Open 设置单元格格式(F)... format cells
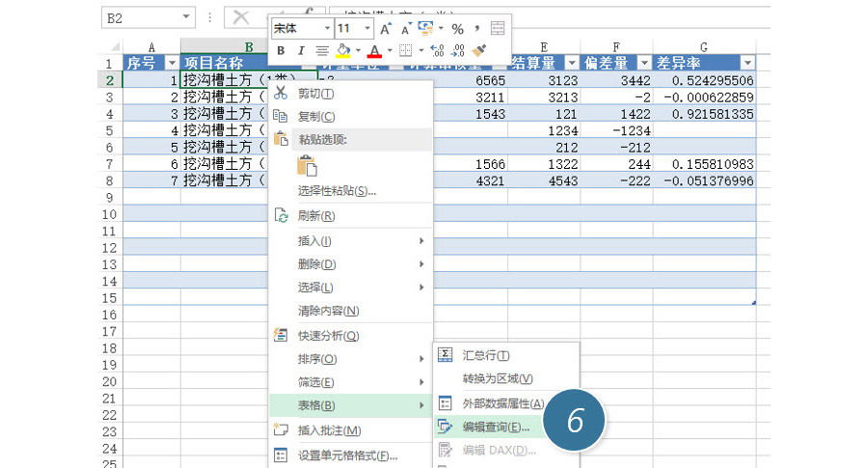The height and width of the screenshot is (468, 868). click(x=350, y=455)
